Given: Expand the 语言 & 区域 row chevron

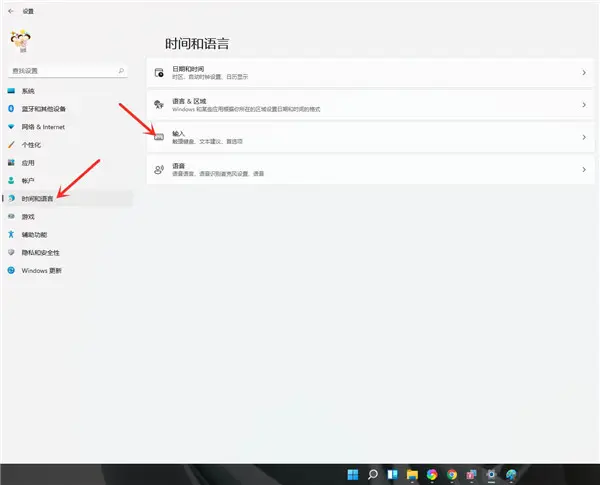Looking at the screenshot, I should click(x=584, y=105).
